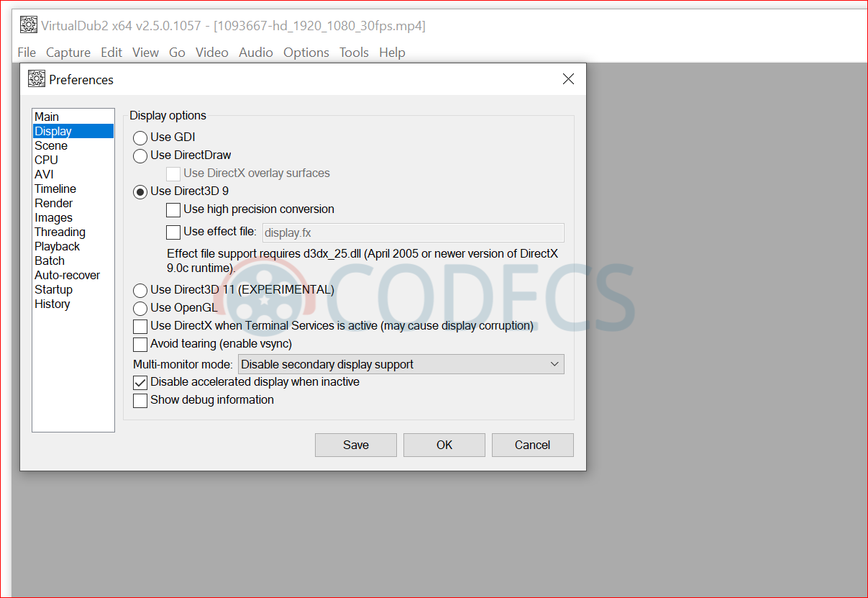Select Threading in the preferences list

pos(60,232)
